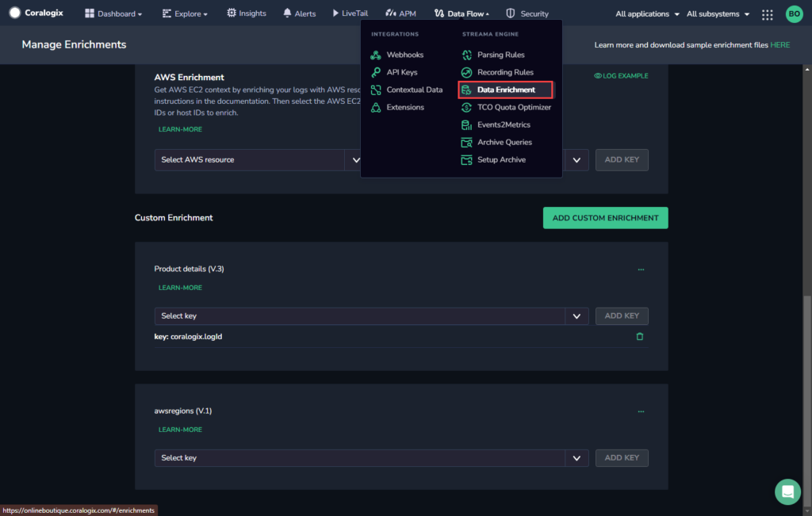Screen dimensions: 812x516
Task: Click the scrollbar up arrow
Action: coord(806,69)
